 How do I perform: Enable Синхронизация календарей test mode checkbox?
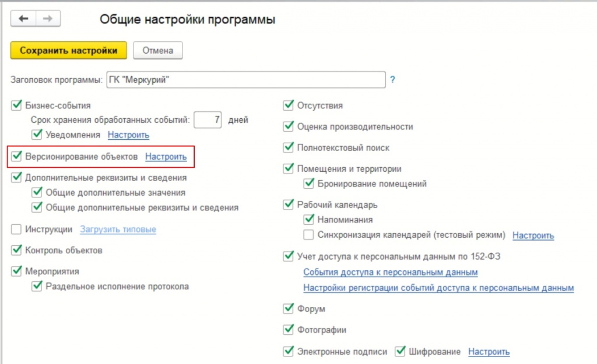click(x=309, y=235)
